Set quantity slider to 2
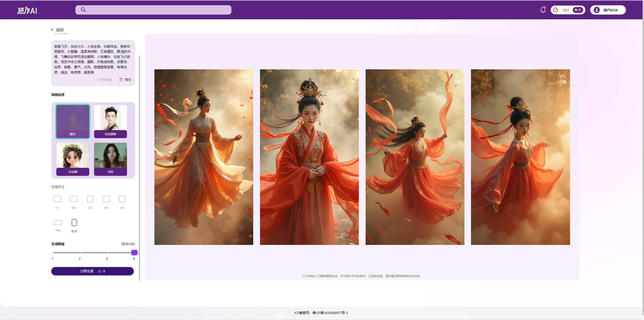 point(80,253)
